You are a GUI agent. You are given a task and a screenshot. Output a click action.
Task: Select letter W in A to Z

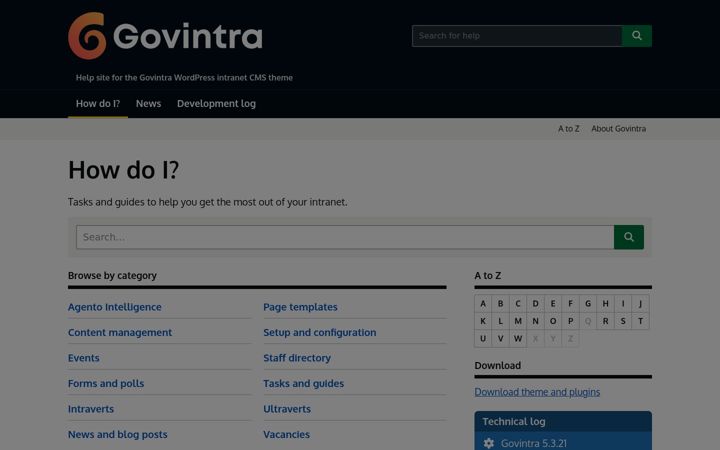[518, 338]
